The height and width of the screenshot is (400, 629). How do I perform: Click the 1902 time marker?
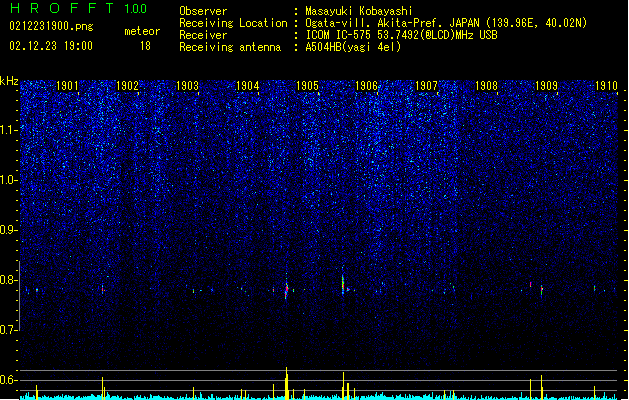[x=127, y=86]
